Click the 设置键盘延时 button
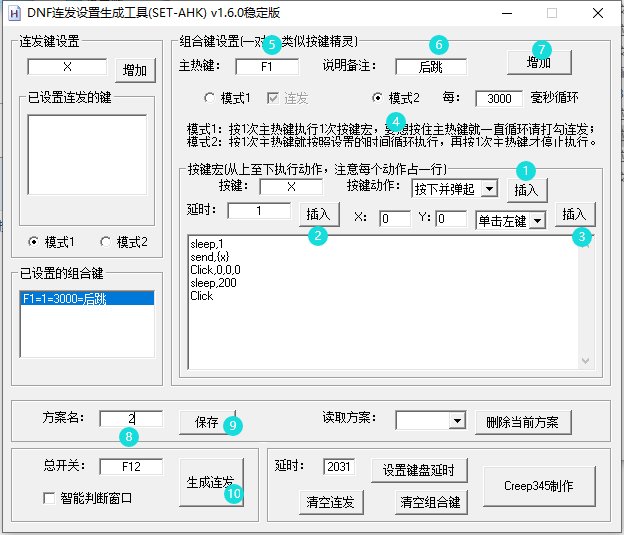Image resolution: width=624 pixels, height=535 pixels. 419,470
